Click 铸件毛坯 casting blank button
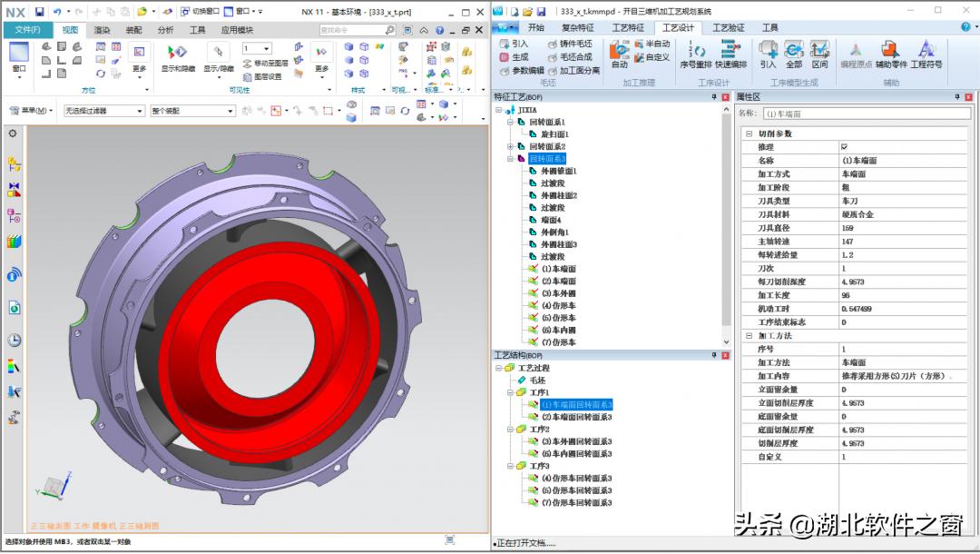 570,44
